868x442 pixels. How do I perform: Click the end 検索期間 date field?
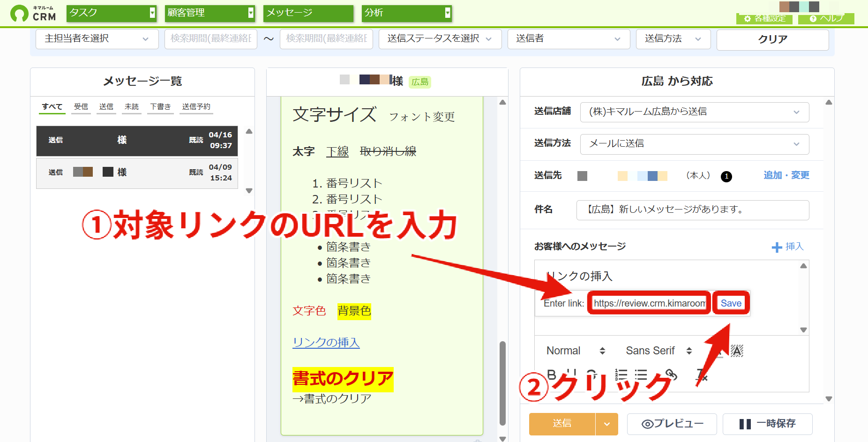pyautogui.click(x=326, y=39)
